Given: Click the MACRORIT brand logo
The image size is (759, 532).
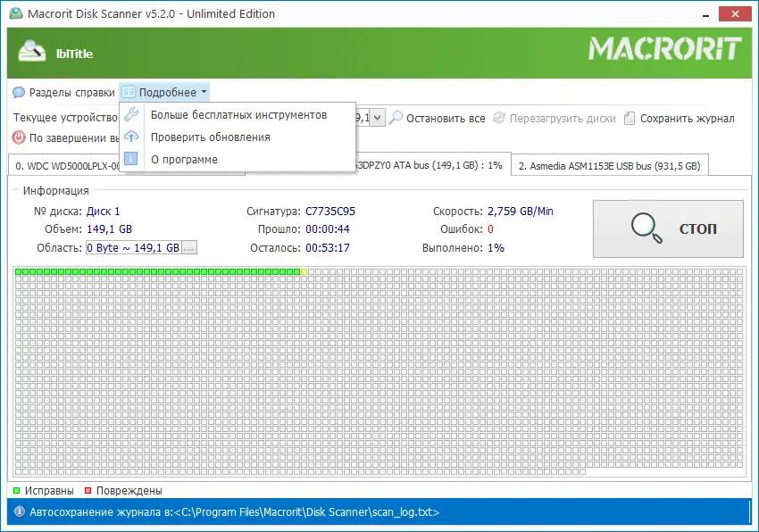Looking at the screenshot, I should (x=664, y=49).
